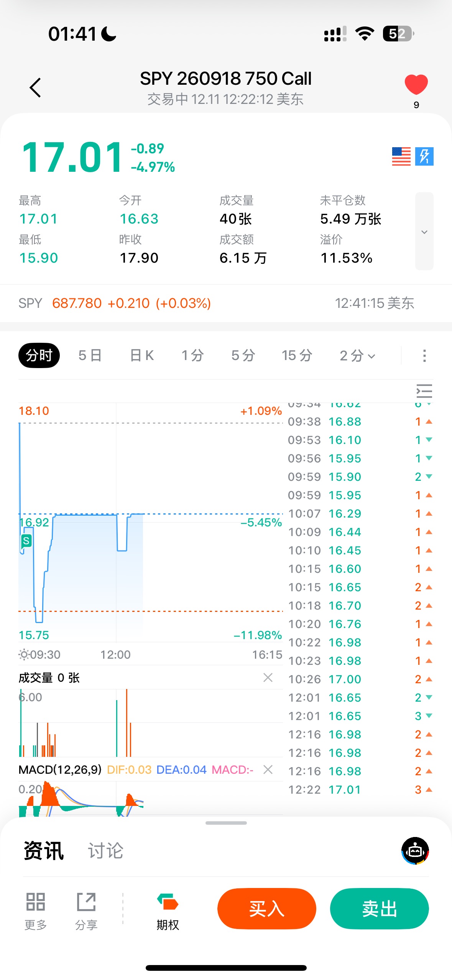Tap the trade list layout icon
Viewport: 452px width, 980px height.
coord(424,391)
